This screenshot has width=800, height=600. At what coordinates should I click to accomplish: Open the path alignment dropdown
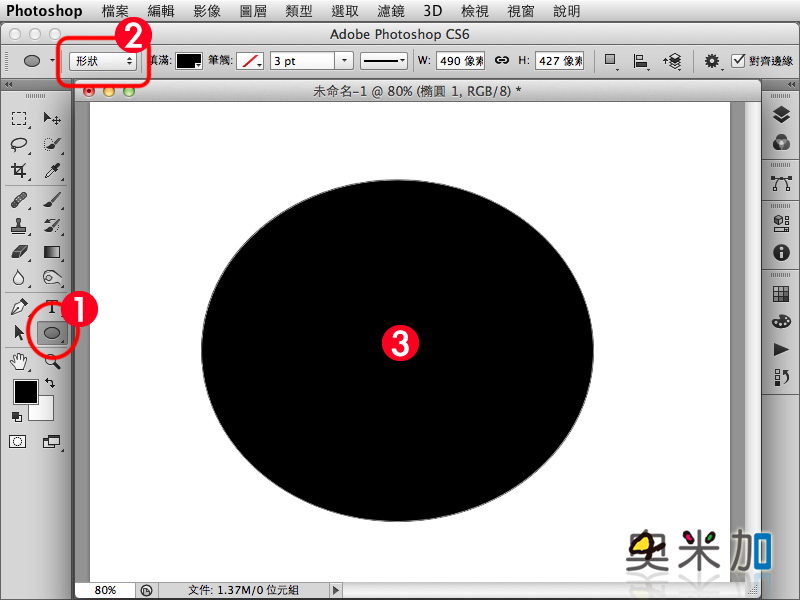[x=640, y=61]
